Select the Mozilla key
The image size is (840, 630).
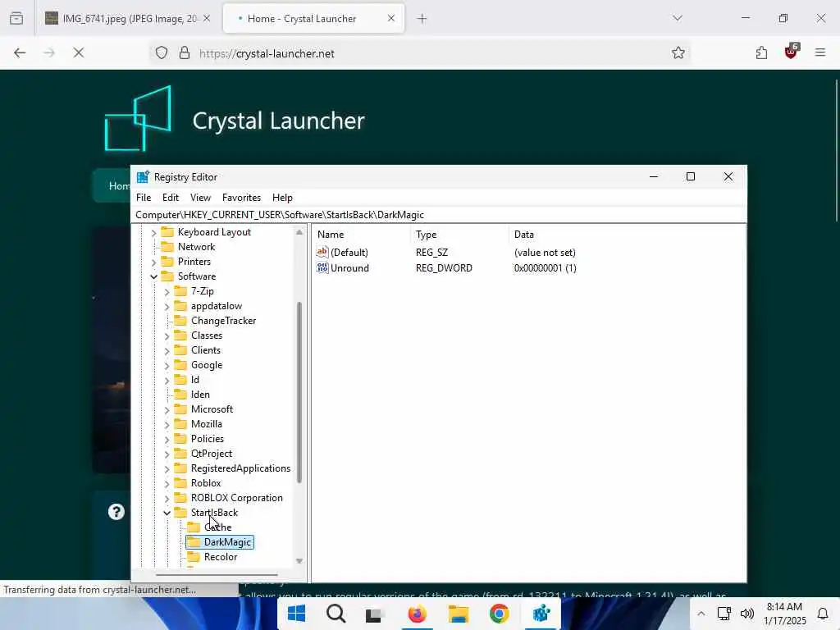click(x=206, y=424)
